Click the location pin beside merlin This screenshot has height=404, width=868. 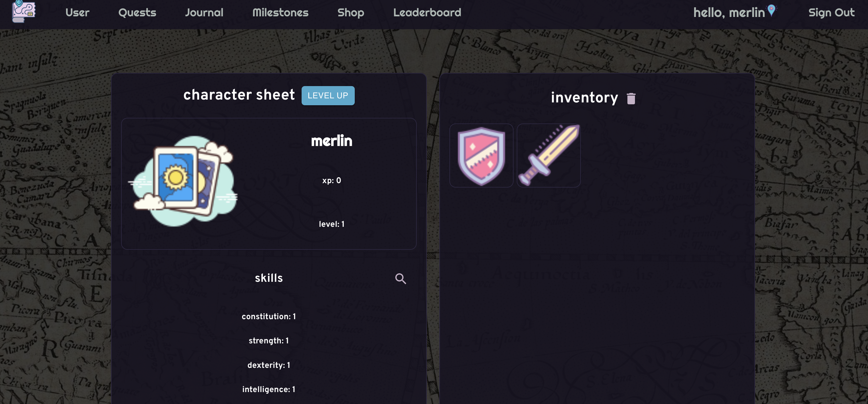(771, 10)
